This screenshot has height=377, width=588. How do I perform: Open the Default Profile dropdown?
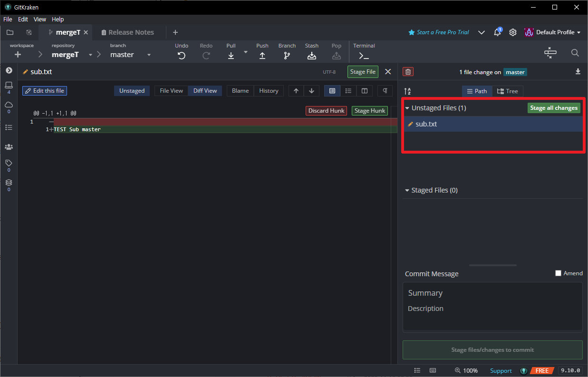click(x=553, y=32)
